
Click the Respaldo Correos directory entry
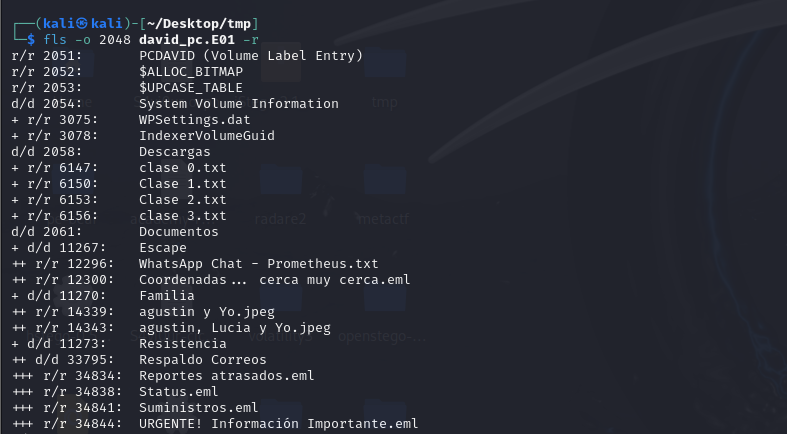pyautogui.click(x=203, y=359)
